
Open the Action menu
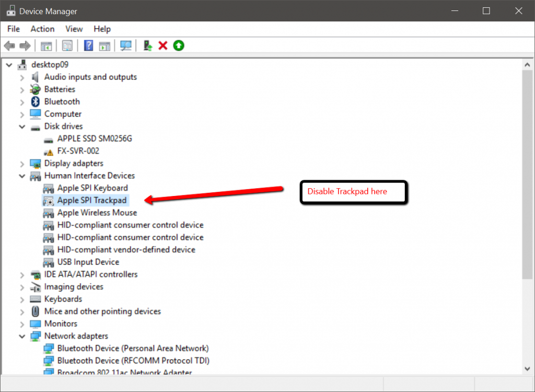tap(42, 29)
